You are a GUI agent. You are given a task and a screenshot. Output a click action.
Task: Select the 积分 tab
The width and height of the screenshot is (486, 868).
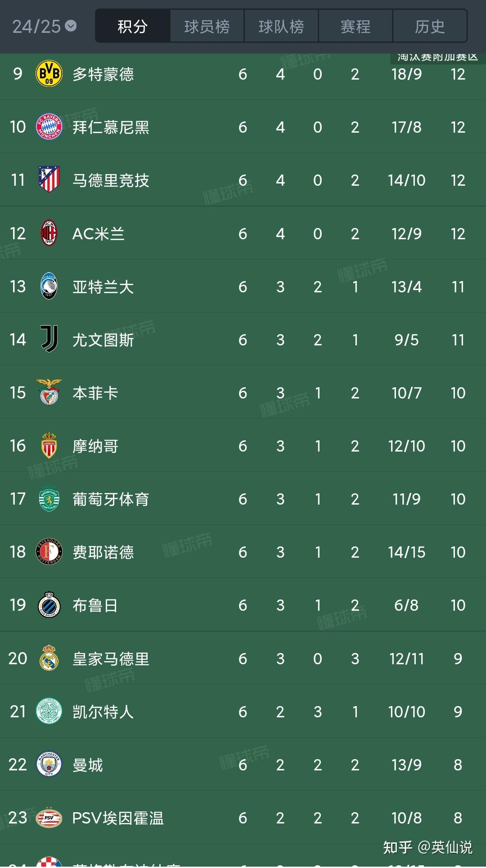133,26
